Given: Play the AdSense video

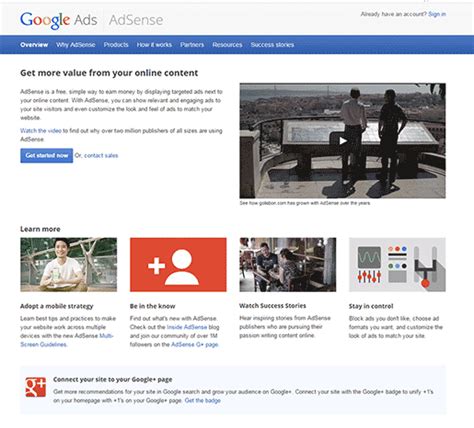Looking at the screenshot, I should click(x=342, y=141).
